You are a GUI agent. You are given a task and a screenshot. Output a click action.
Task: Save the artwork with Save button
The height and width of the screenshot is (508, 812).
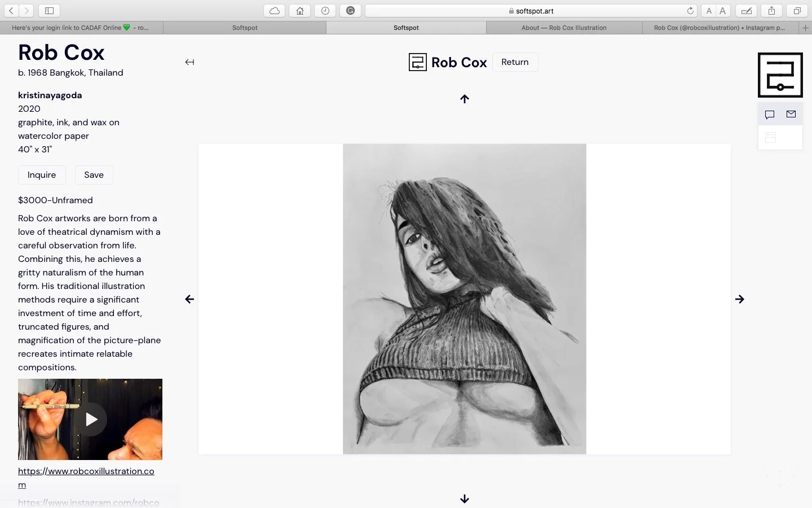point(94,175)
